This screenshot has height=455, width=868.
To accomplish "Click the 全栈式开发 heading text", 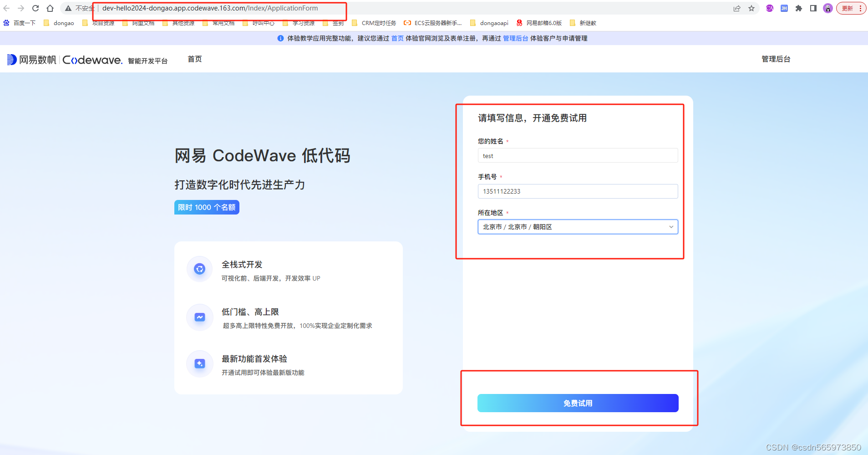I will pos(242,265).
